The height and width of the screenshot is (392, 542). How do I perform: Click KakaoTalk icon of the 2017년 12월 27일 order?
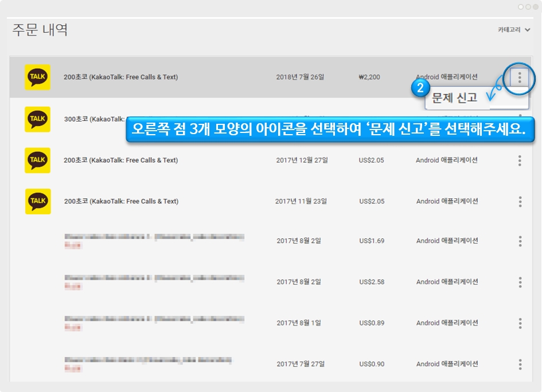pyautogui.click(x=38, y=160)
